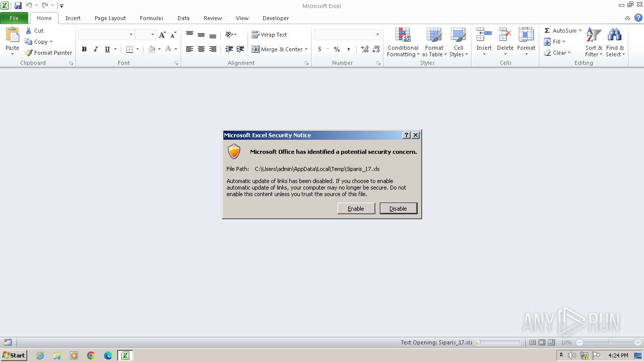Open the font size dropdown

click(x=152, y=35)
